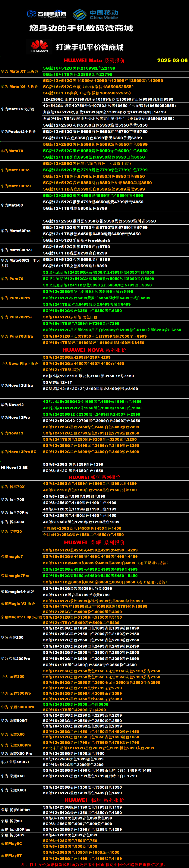The image size is (189, 868).
Task: Click the row 5G版8+256G 黑色1299白色1299
Action: [x=115, y=464]
